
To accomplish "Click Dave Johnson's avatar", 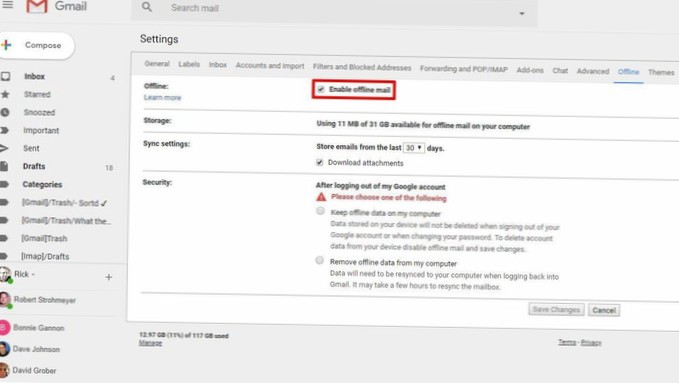I will (4, 349).
